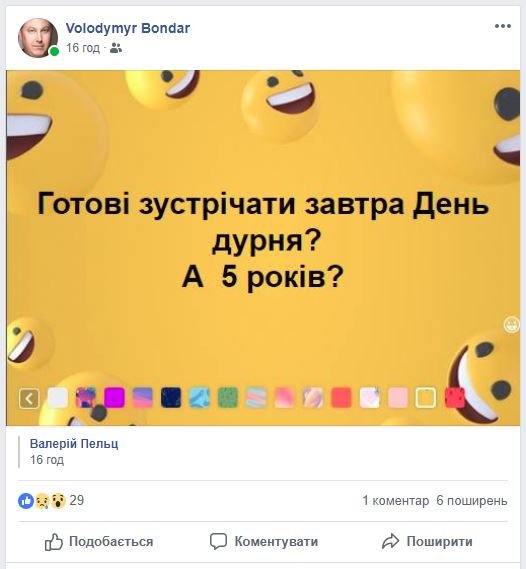Choose the coral red background swatch

[x=341, y=397]
